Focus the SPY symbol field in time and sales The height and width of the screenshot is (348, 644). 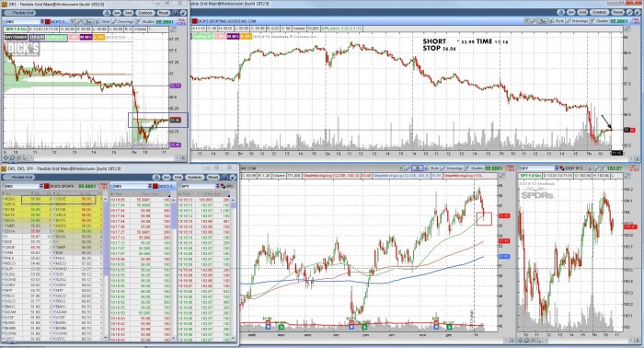tap(199, 186)
